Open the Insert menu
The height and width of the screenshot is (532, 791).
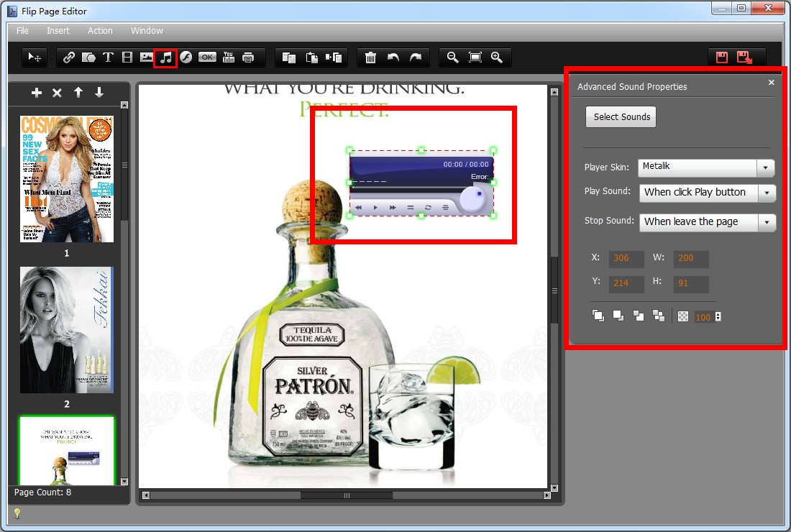[58, 31]
